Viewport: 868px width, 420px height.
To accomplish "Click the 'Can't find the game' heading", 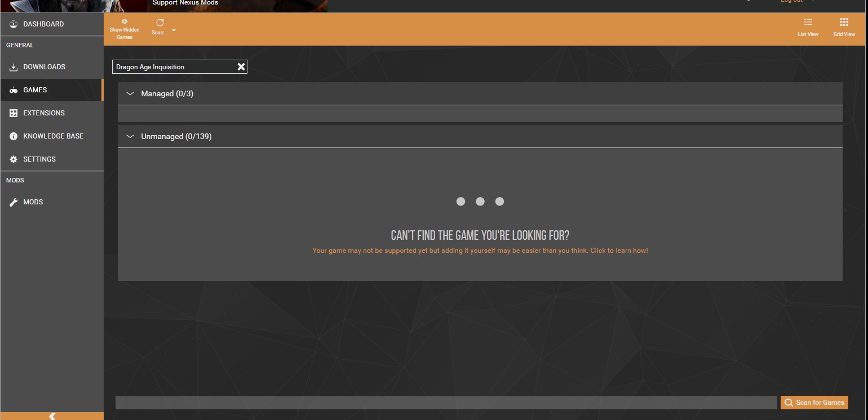I will tap(480, 235).
